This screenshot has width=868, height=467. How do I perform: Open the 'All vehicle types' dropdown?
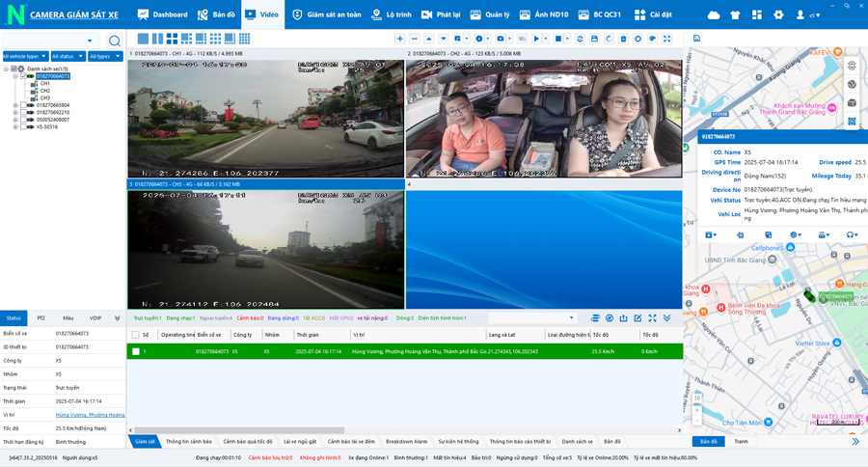coord(25,57)
